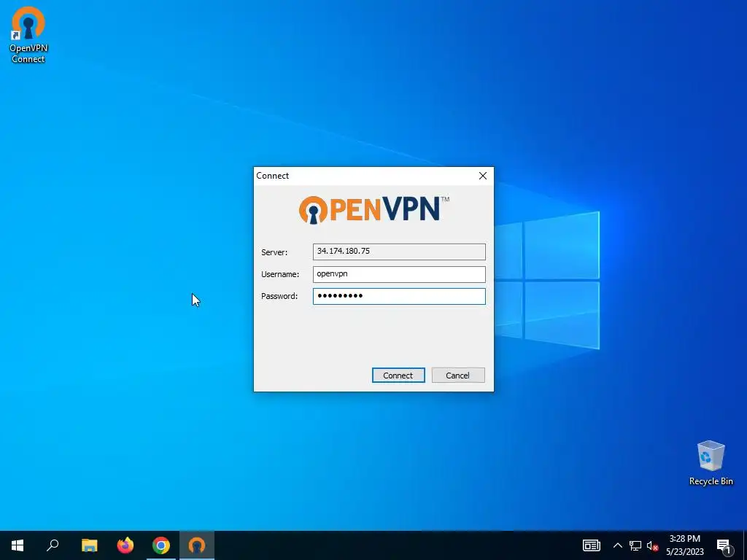Click into the Username field
Viewport: 747px width, 560px height.
tap(399, 274)
